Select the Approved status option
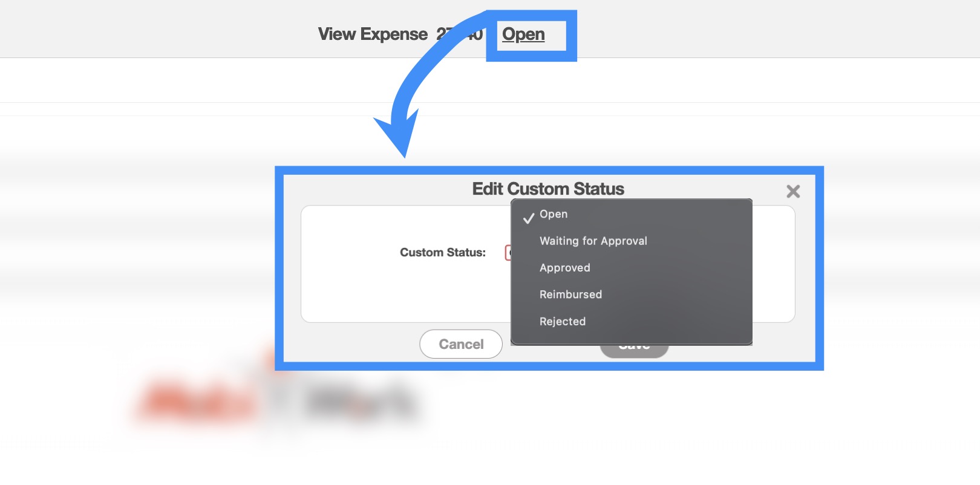The height and width of the screenshot is (485, 980). click(x=564, y=268)
